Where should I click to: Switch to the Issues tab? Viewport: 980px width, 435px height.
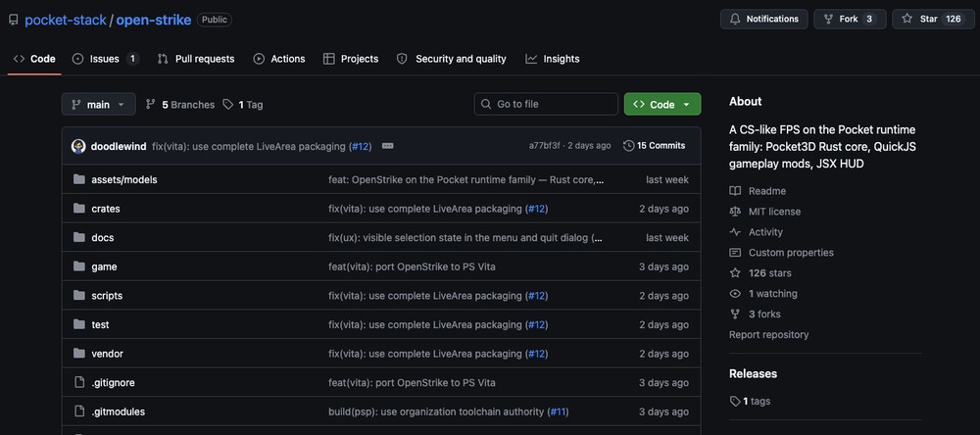click(105, 59)
